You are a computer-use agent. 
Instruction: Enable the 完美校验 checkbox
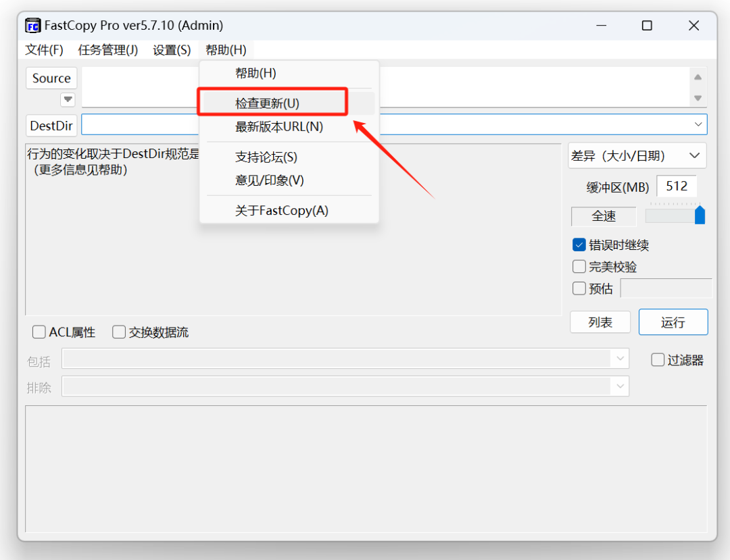point(579,267)
